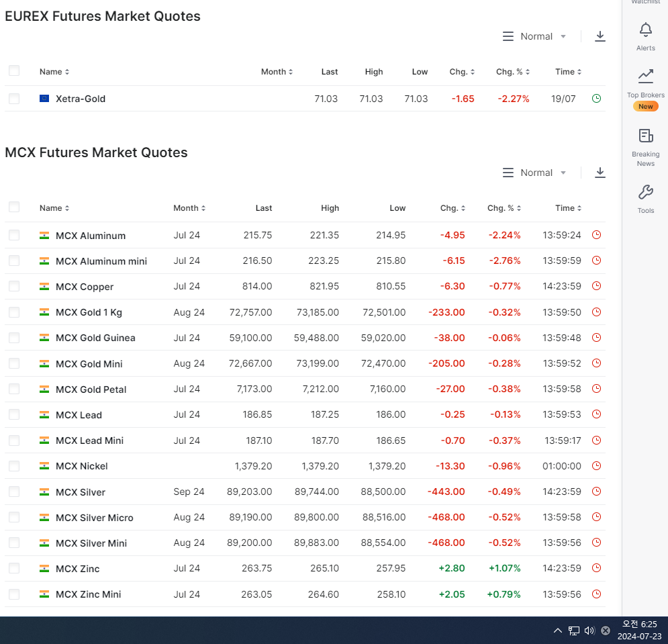This screenshot has height=644, width=668.
Task: Download the MCX futures table
Action: [600, 173]
